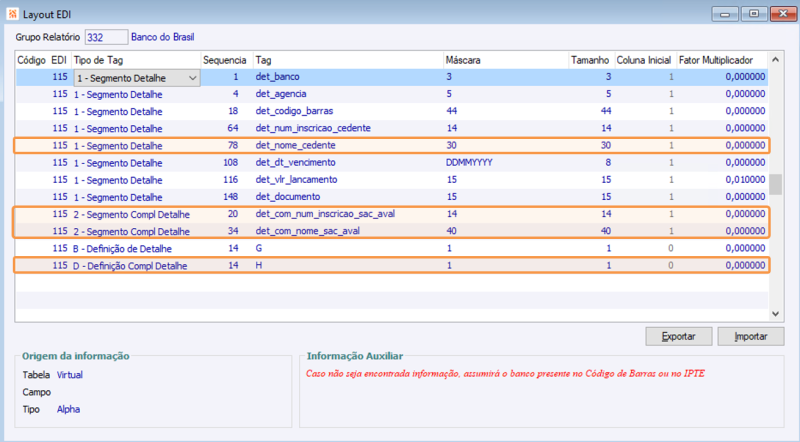Click the Layout EDI window title icon

13,14
